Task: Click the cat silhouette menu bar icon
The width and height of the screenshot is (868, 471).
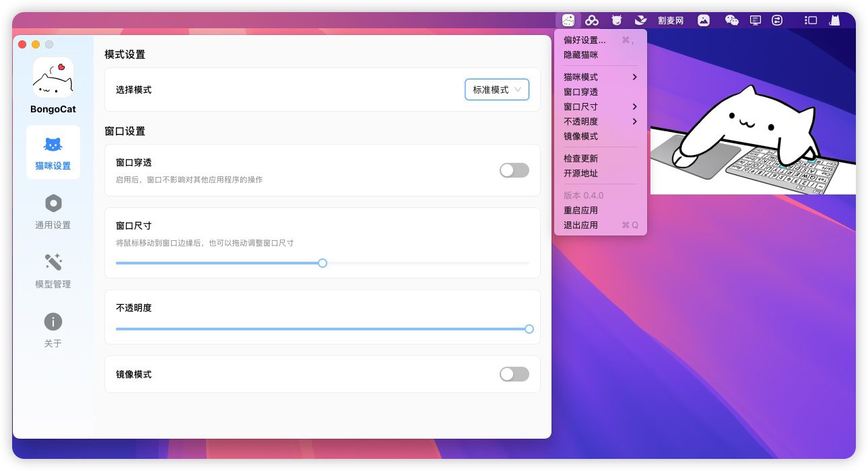Action: point(834,20)
